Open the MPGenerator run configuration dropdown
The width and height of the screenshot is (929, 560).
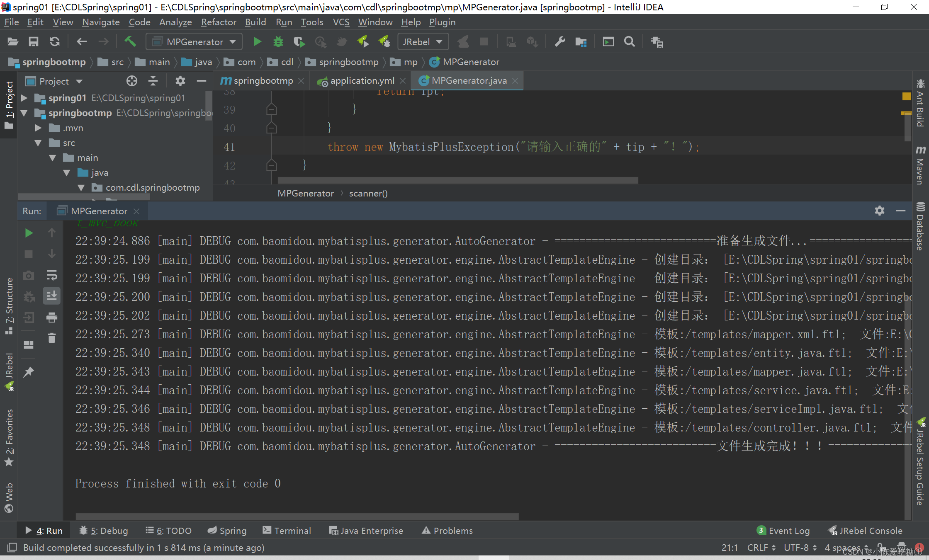(194, 42)
